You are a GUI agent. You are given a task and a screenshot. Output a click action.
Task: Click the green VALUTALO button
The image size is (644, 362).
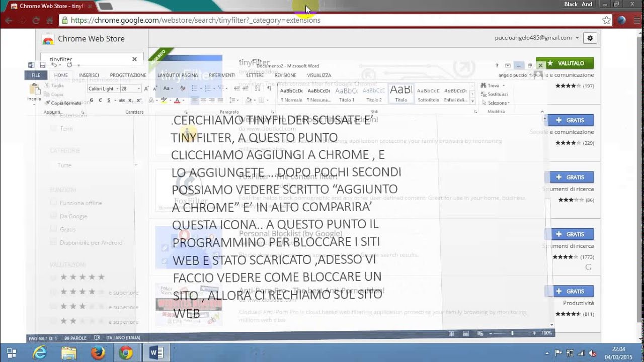(x=565, y=63)
